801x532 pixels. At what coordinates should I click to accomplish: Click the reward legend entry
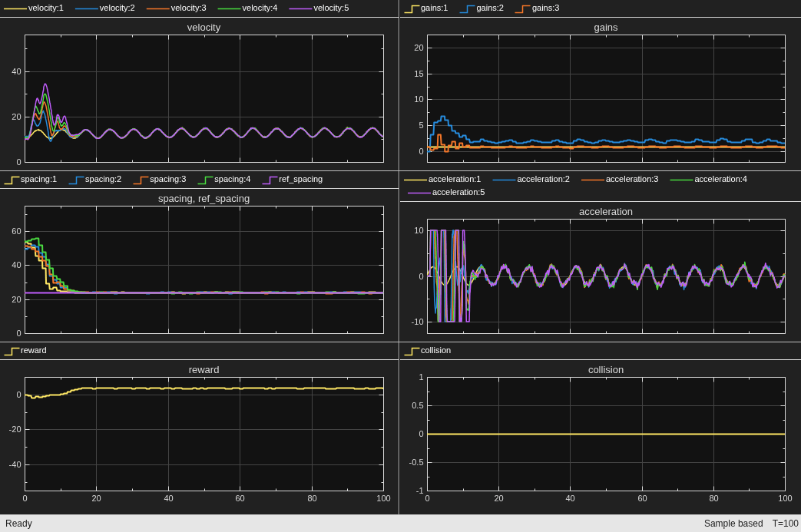(x=25, y=351)
